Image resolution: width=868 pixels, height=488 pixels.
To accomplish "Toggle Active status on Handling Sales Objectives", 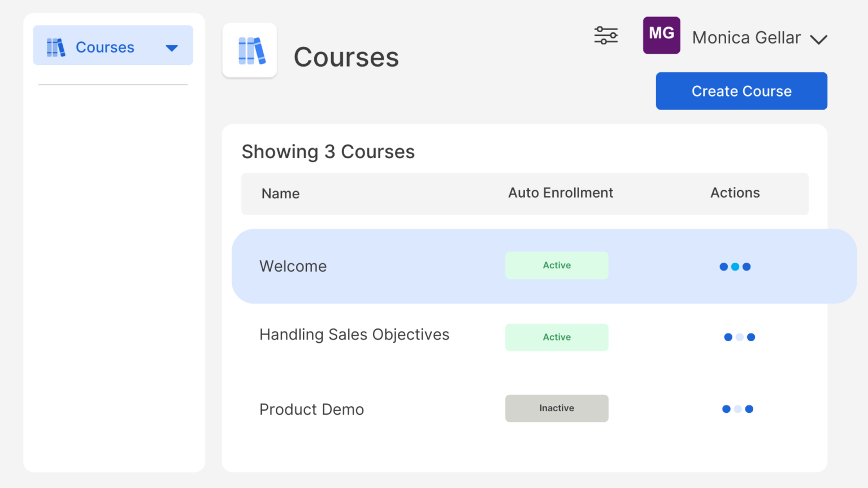I will click(557, 337).
